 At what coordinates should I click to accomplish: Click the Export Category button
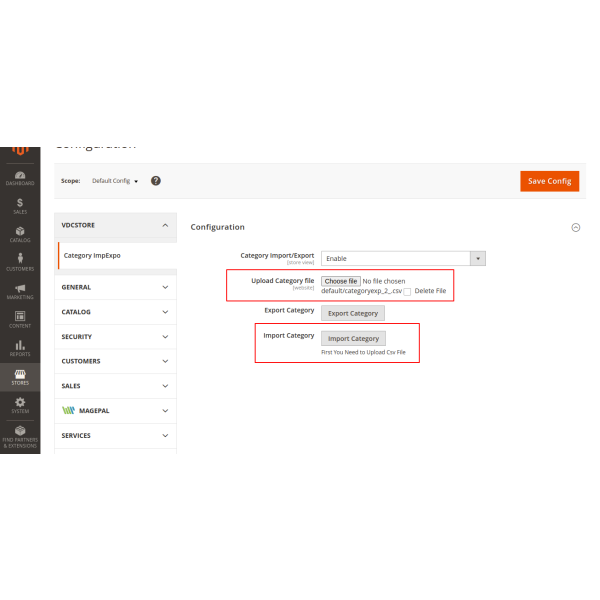(352, 313)
